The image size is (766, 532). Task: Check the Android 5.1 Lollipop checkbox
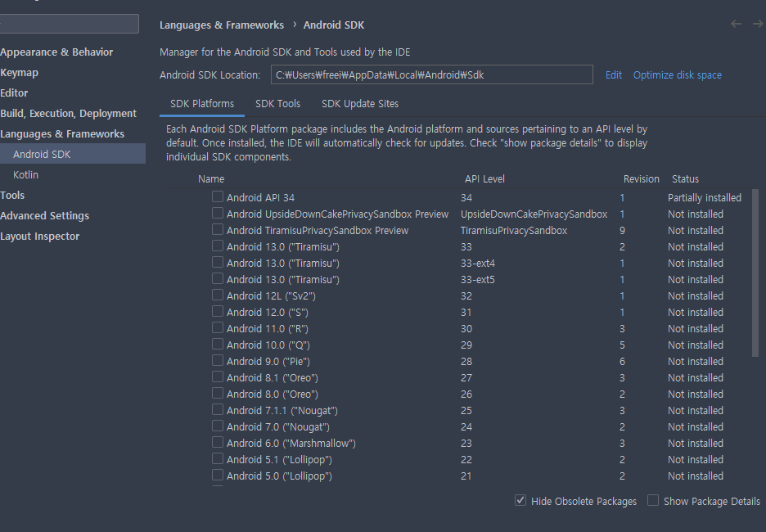(x=218, y=458)
